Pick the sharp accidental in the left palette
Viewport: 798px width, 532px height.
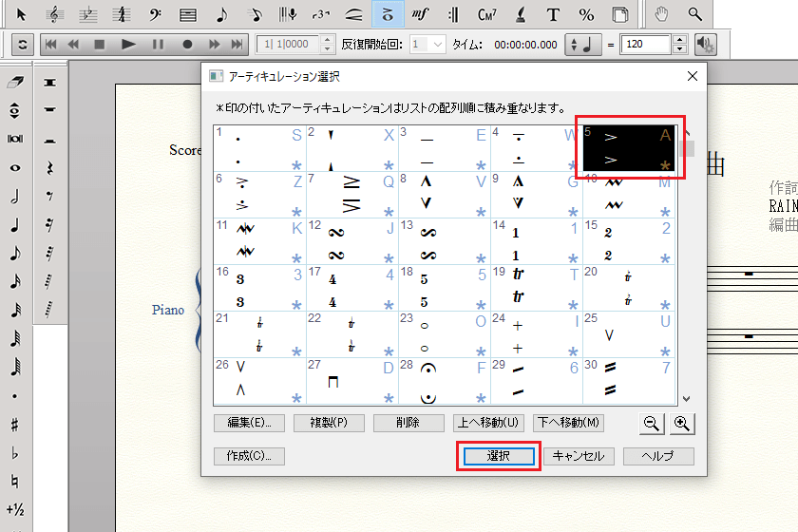pyautogui.click(x=14, y=425)
